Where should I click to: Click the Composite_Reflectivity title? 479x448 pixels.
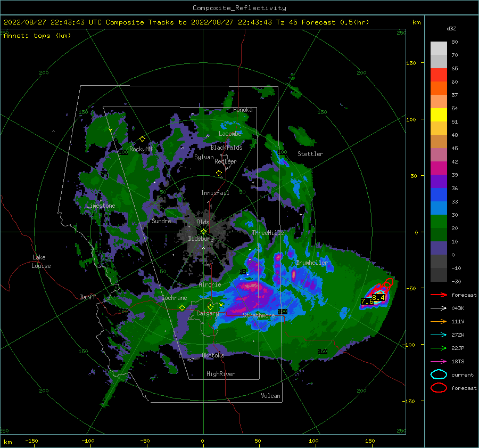pos(239,8)
